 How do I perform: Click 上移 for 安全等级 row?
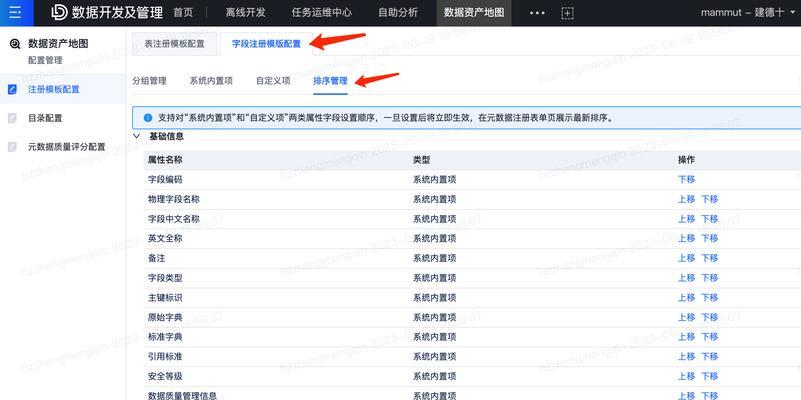point(686,377)
